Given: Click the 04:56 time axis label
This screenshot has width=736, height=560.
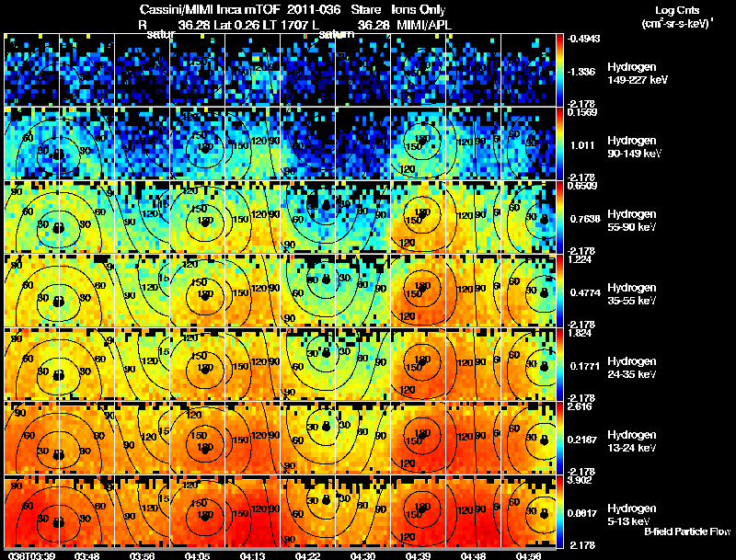Looking at the screenshot, I should [528, 555].
